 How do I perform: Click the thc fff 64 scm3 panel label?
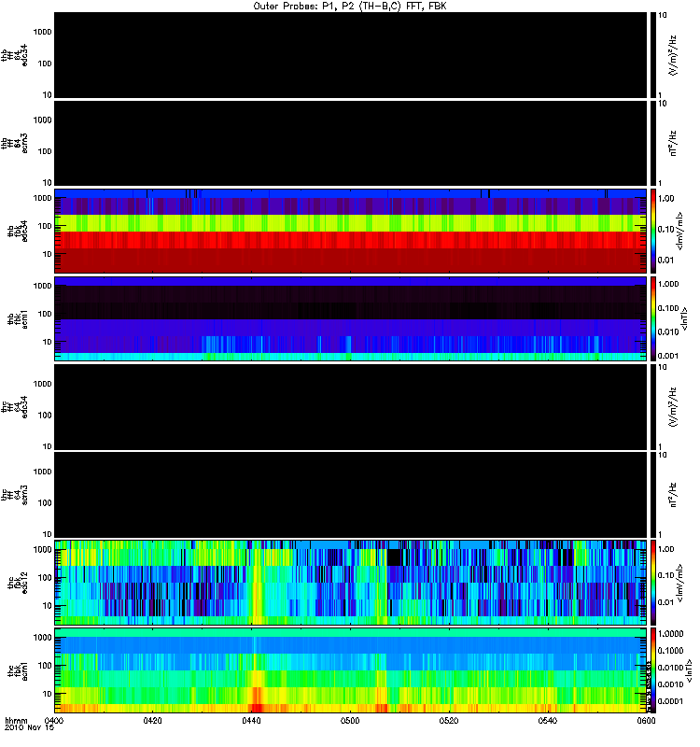14,495
